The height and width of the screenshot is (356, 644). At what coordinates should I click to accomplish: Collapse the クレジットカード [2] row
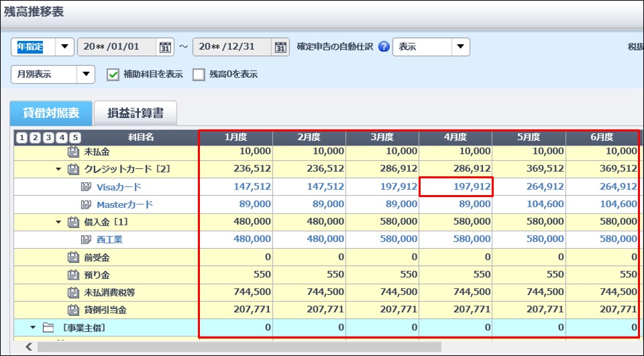click(59, 169)
